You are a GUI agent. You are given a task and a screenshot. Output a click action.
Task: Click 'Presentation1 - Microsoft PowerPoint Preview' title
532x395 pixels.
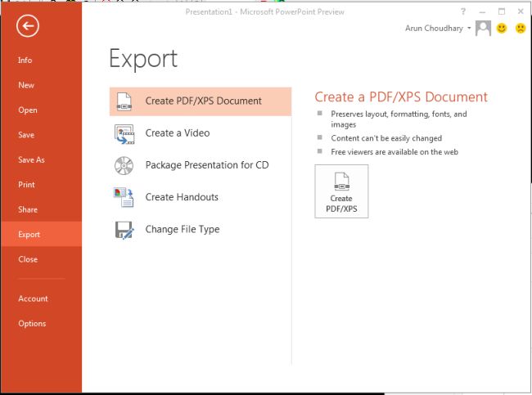tap(264, 12)
